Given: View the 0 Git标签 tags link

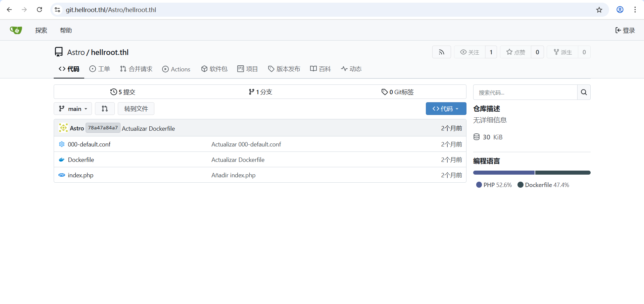Looking at the screenshot, I should [398, 92].
